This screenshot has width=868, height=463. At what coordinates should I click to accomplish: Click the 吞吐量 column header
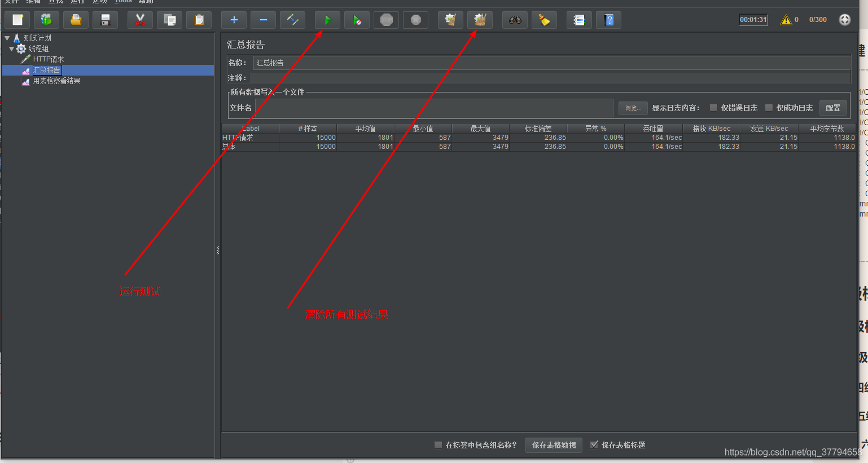[x=654, y=129]
